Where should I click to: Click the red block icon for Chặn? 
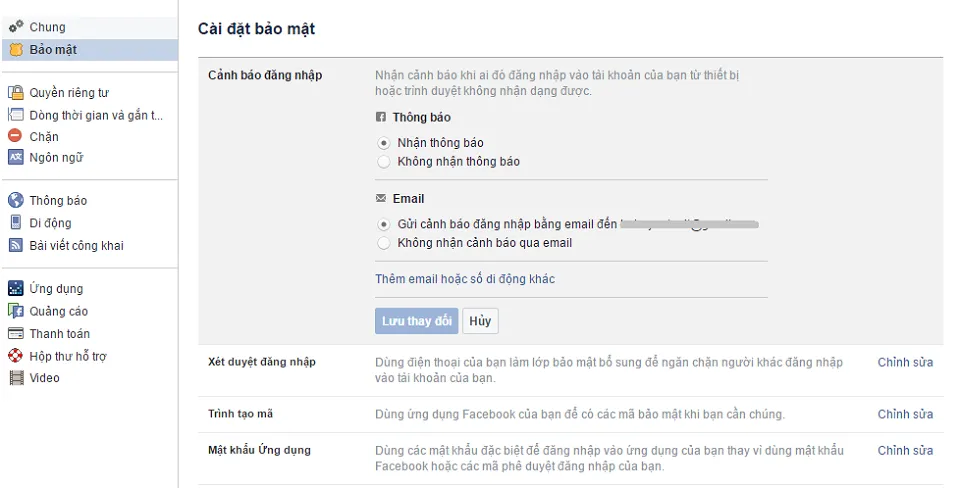click(x=15, y=135)
